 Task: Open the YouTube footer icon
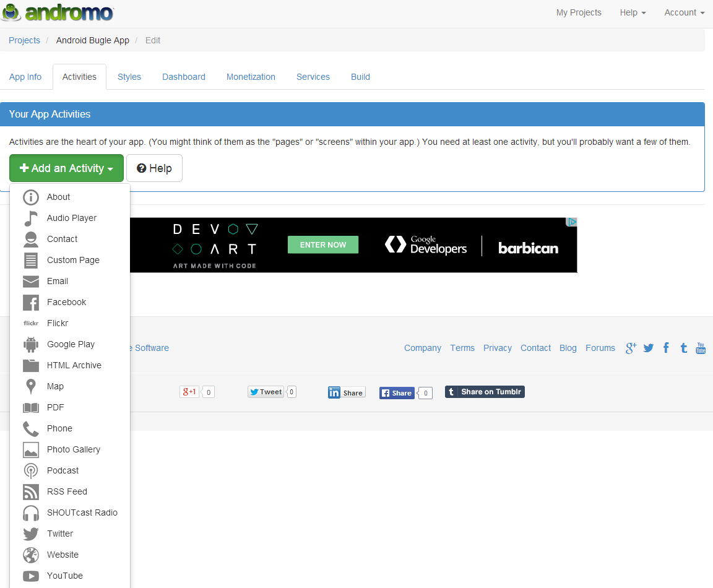[x=701, y=348]
